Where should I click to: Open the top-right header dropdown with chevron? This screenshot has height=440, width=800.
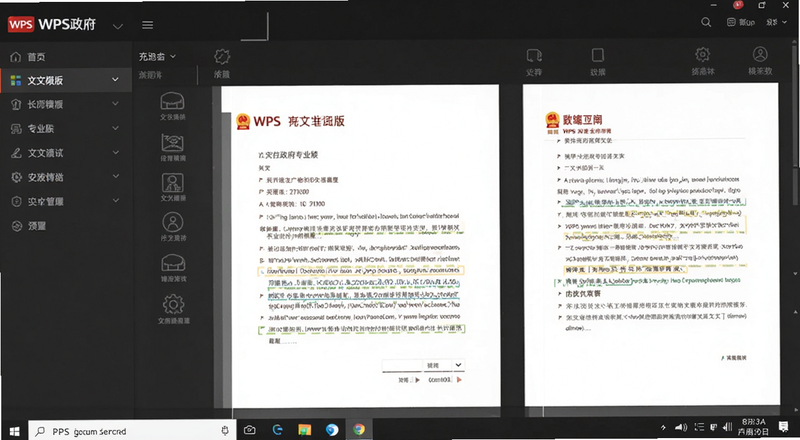pyautogui.click(x=777, y=22)
